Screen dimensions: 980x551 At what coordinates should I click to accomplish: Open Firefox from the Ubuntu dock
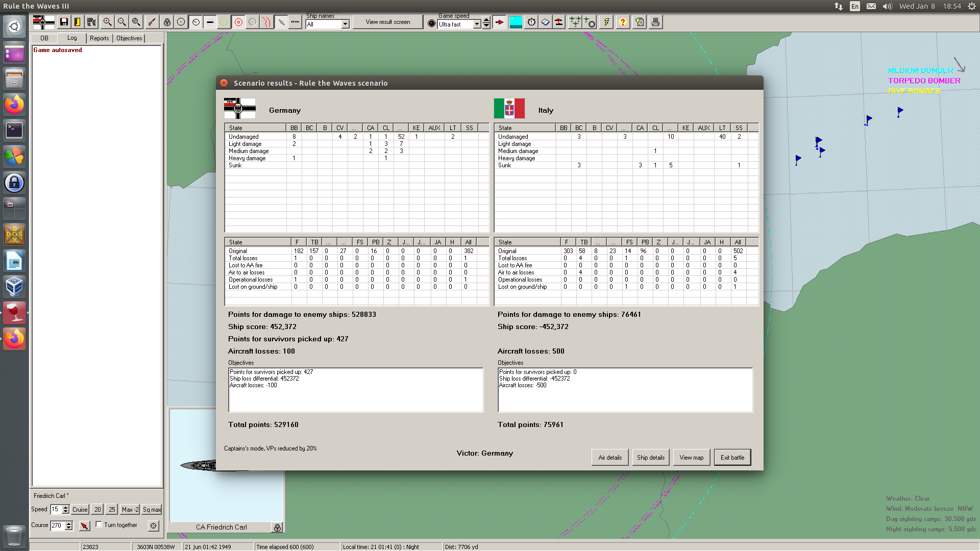[14, 105]
